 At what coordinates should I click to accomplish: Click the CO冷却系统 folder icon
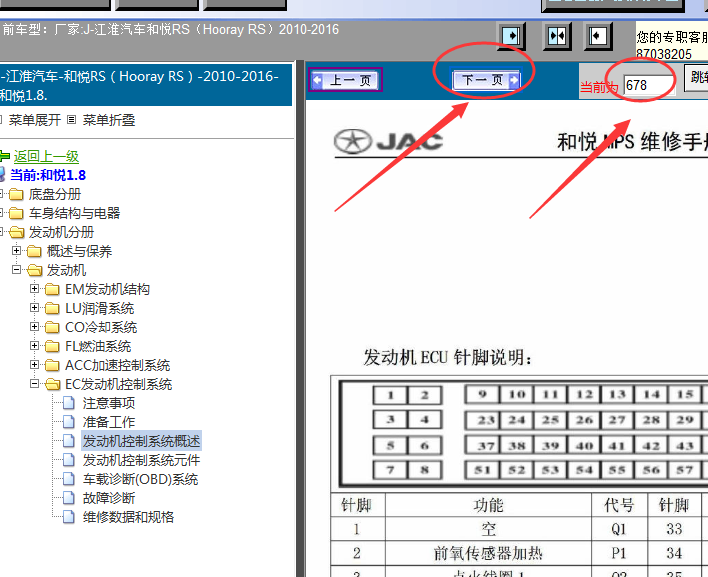pos(52,327)
